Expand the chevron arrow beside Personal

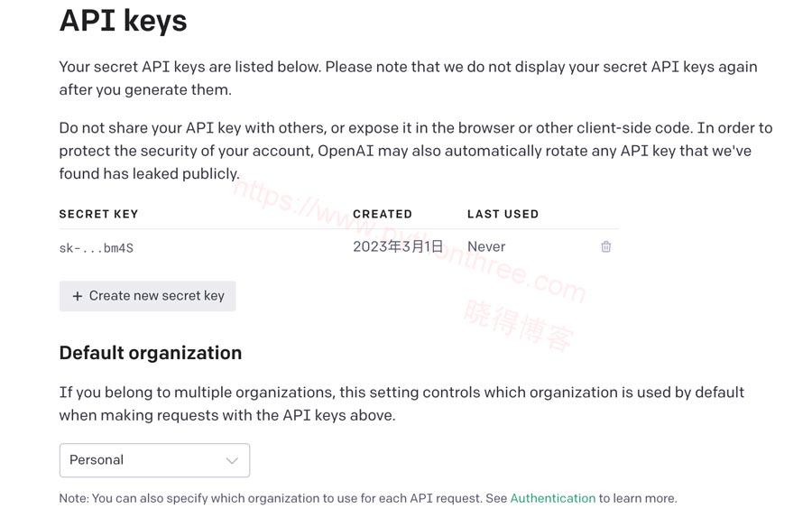pos(232,460)
